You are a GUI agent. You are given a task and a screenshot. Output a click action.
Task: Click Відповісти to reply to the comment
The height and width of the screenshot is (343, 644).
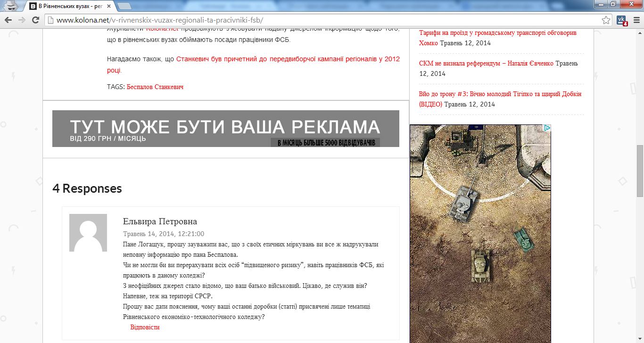(145, 327)
